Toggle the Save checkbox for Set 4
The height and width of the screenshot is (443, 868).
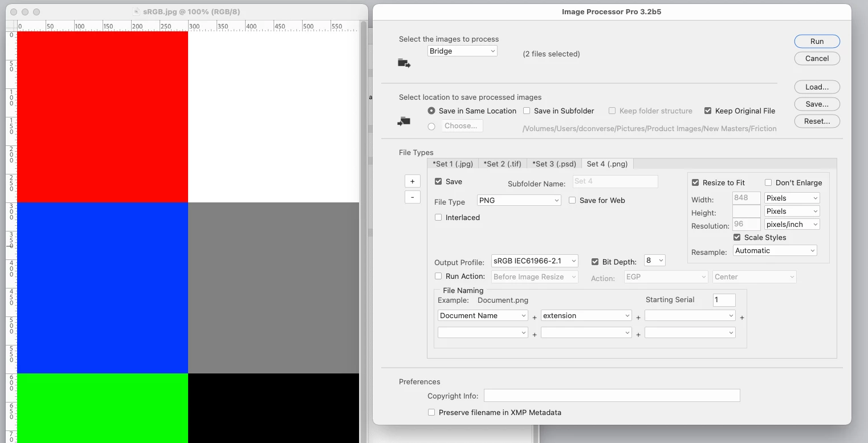pyautogui.click(x=438, y=181)
